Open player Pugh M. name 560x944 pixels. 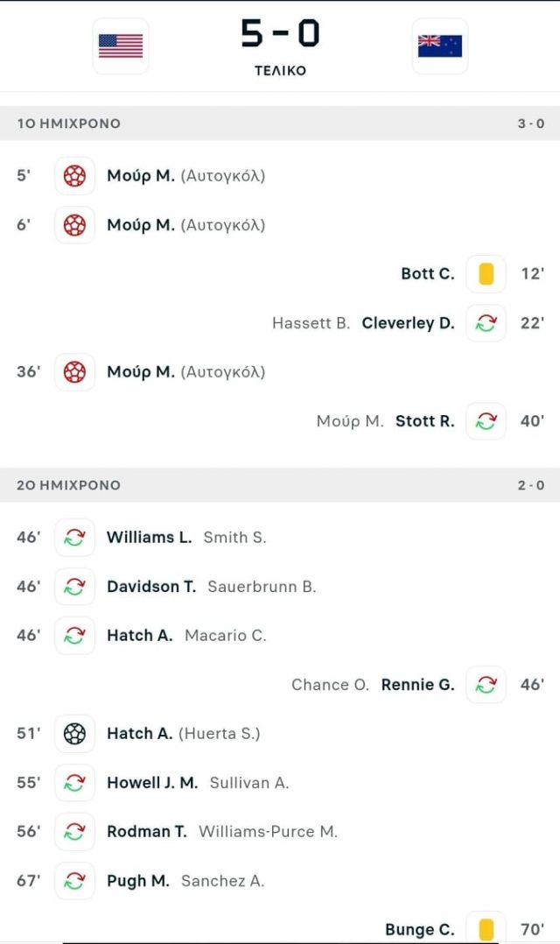tap(137, 881)
